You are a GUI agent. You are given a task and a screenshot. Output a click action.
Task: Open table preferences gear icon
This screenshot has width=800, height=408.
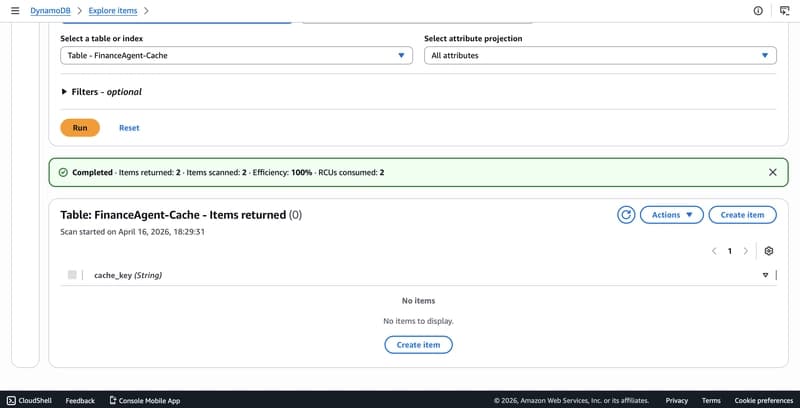[769, 251]
